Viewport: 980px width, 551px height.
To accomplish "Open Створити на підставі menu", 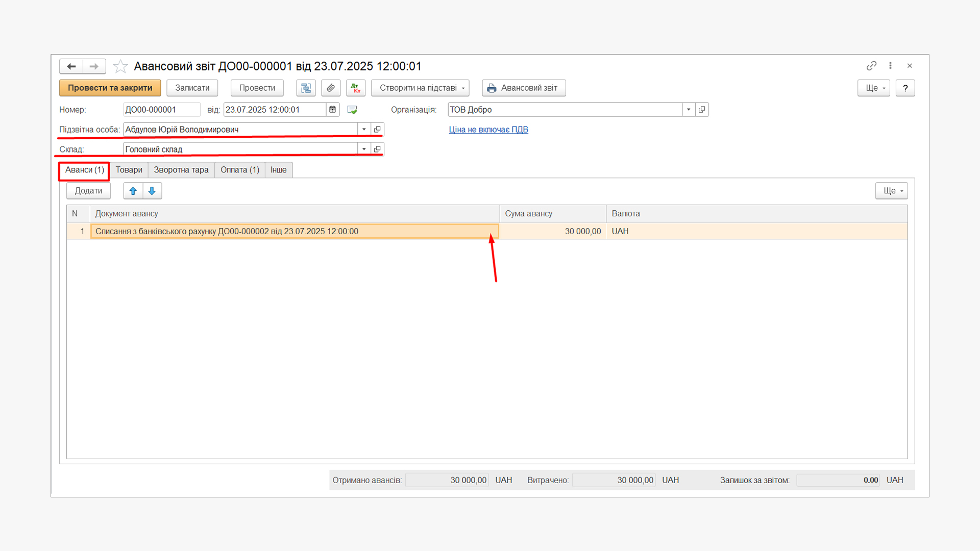I will [x=420, y=88].
